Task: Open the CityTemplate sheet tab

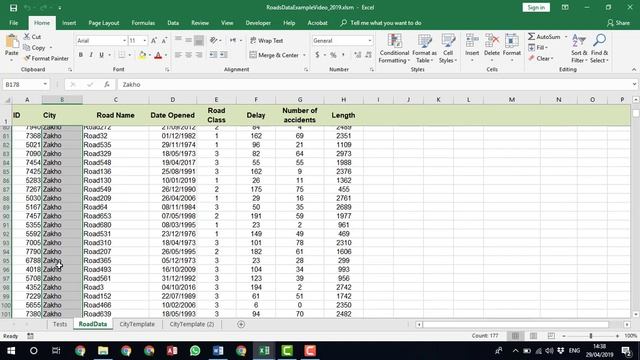Action: coord(137,324)
